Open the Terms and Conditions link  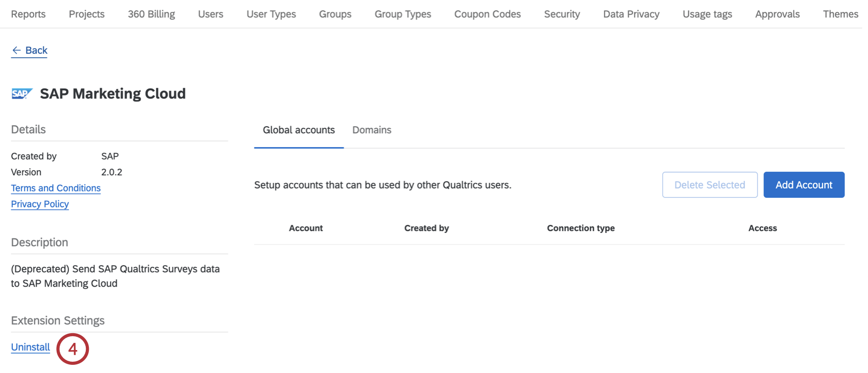pos(56,188)
